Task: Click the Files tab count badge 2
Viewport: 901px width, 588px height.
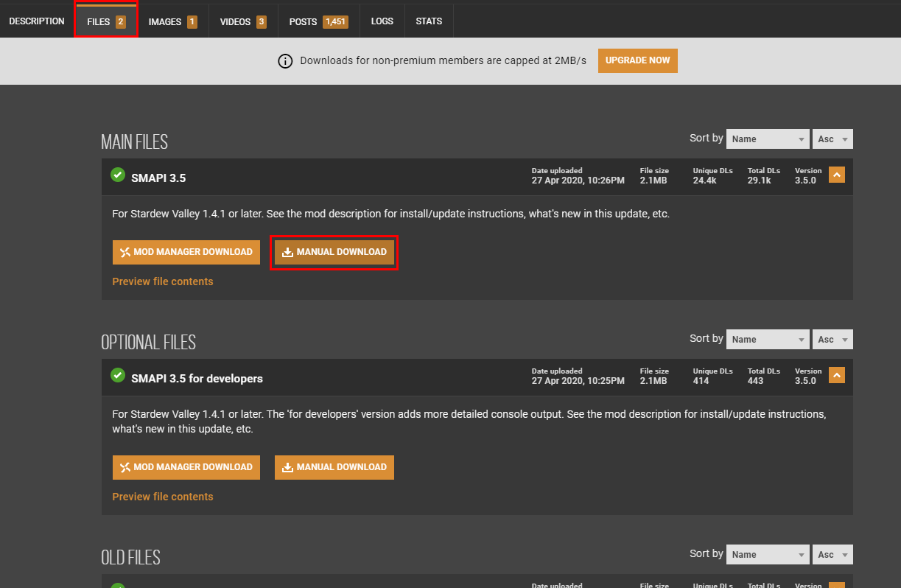Action: (121, 22)
